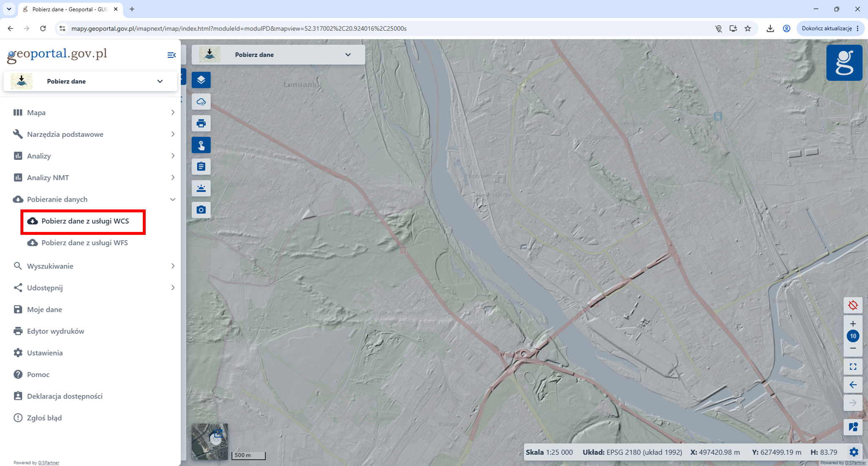Click the camera screenshot icon
This screenshot has width=868, height=466.
point(201,210)
